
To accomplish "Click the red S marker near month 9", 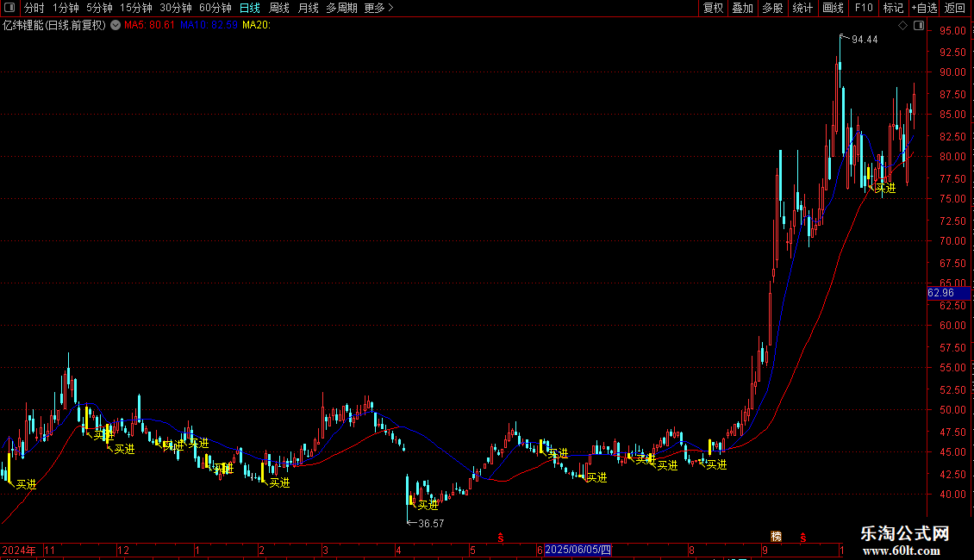I will point(802,538).
